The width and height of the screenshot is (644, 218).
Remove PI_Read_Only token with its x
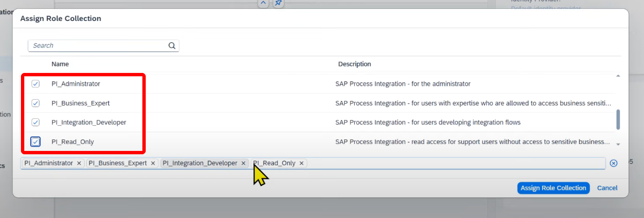pos(301,163)
